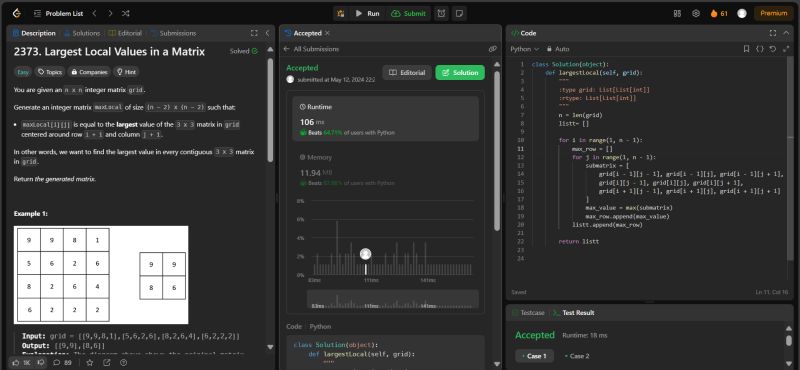Select the Runtime result card
The height and width of the screenshot is (370, 800).
[x=385, y=118]
